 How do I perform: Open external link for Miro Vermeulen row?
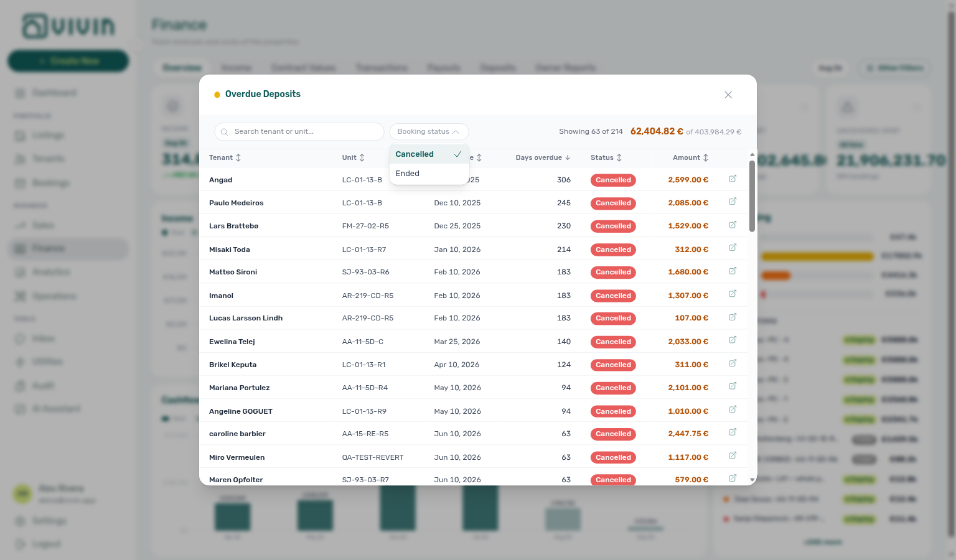[733, 455]
